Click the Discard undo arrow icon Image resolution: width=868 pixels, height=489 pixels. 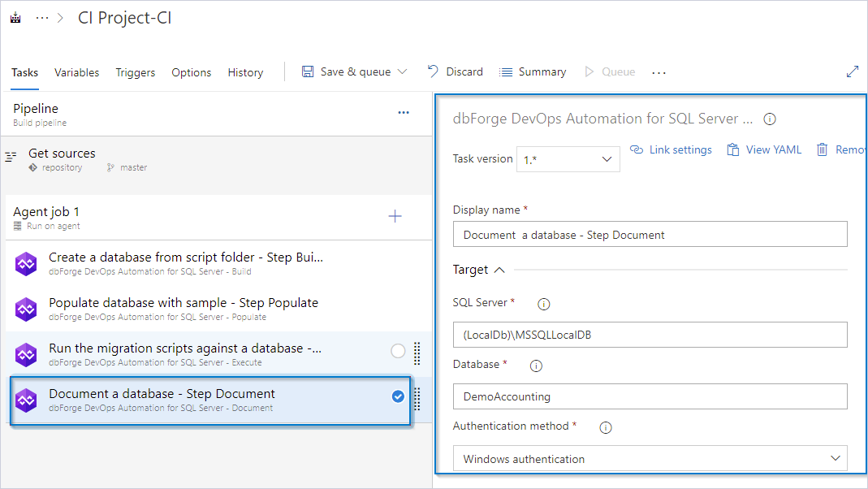[433, 71]
